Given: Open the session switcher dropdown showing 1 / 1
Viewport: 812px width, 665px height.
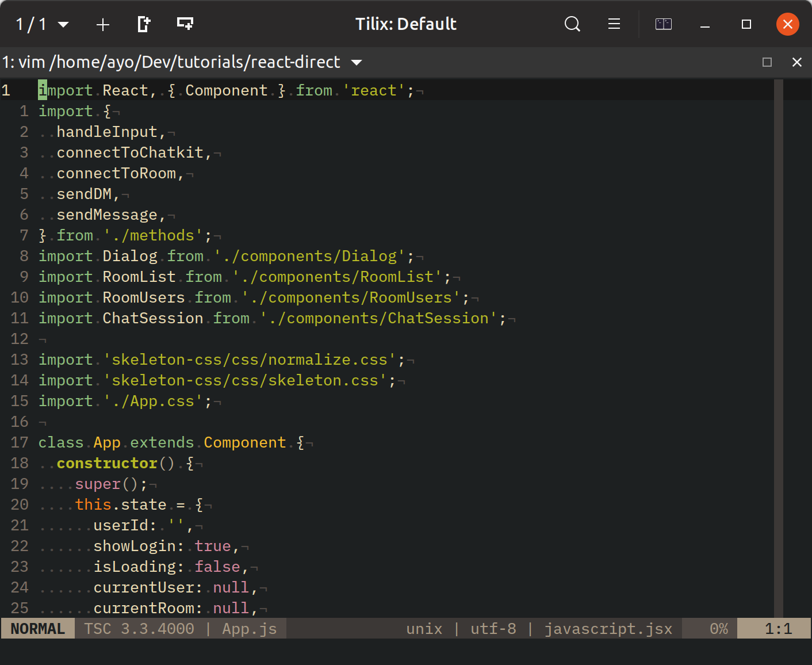Looking at the screenshot, I should [42, 24].
